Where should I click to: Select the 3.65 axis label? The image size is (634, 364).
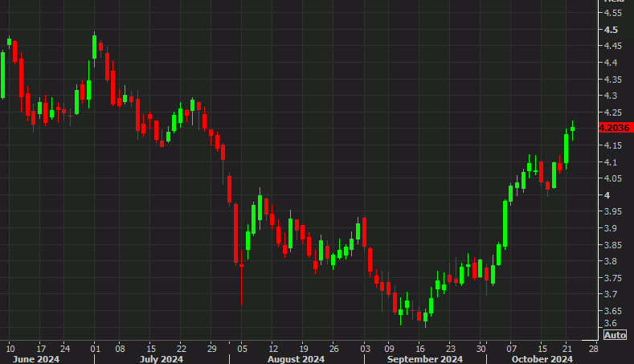[612, 311]
